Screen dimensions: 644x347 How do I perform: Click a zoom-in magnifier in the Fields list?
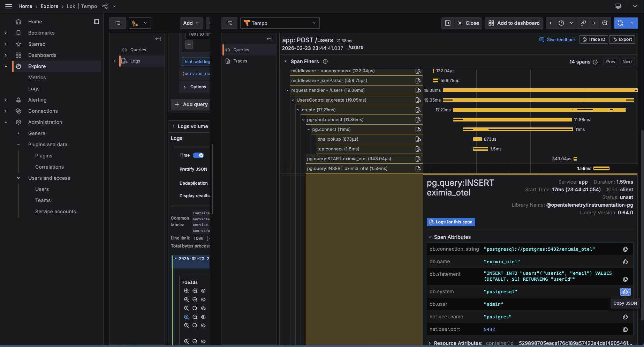tap(186, 290)
